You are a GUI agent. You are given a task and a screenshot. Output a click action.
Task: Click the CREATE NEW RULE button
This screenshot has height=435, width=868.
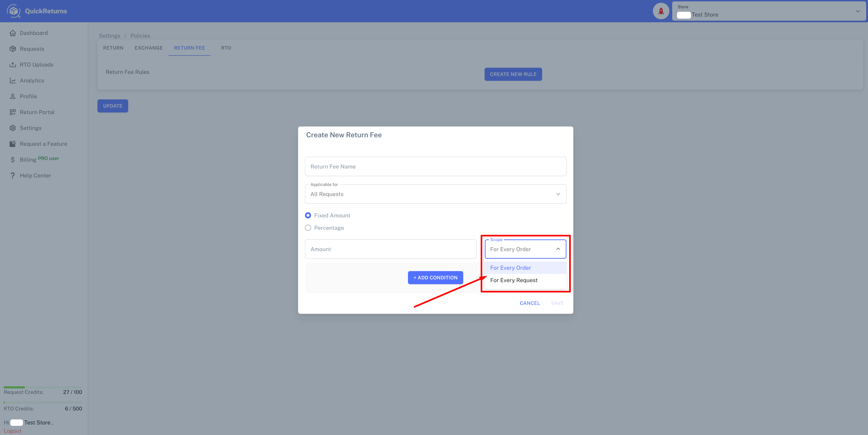pos(513,74)
